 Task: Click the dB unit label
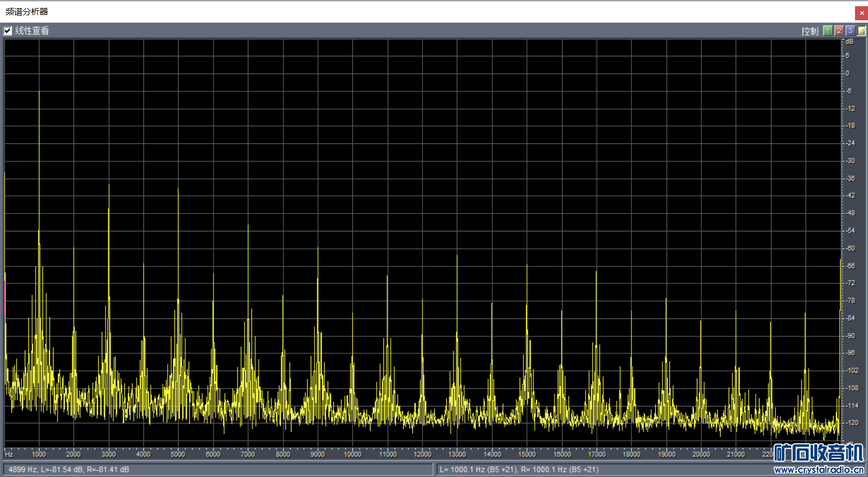point(849,42)
